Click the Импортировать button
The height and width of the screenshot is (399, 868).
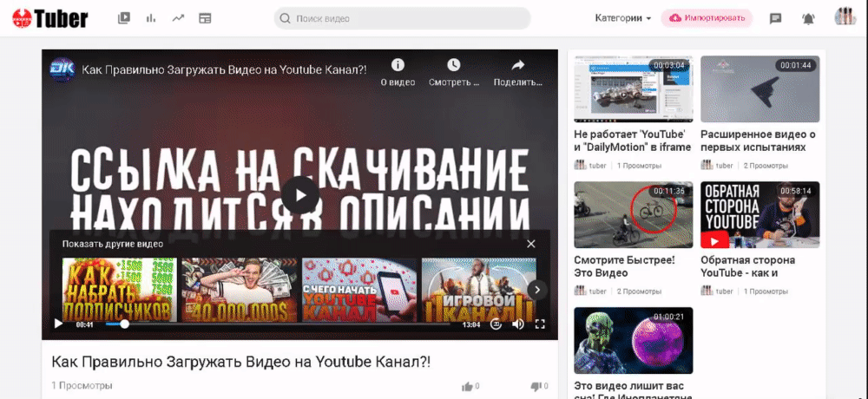pyautogui.click(x=707, y=18)
